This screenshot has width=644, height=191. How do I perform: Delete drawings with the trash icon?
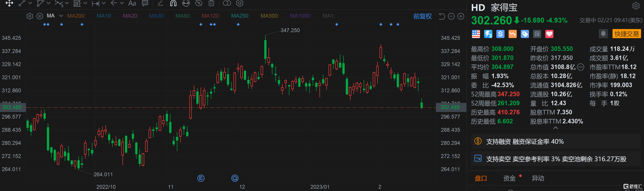(211, 3)
